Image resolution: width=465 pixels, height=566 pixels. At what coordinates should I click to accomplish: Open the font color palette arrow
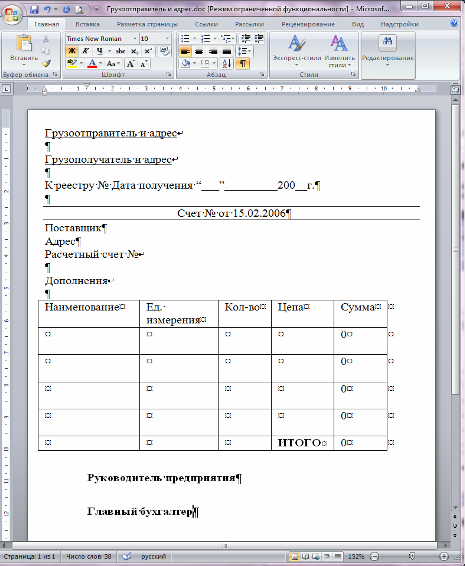tap(100, 64)
